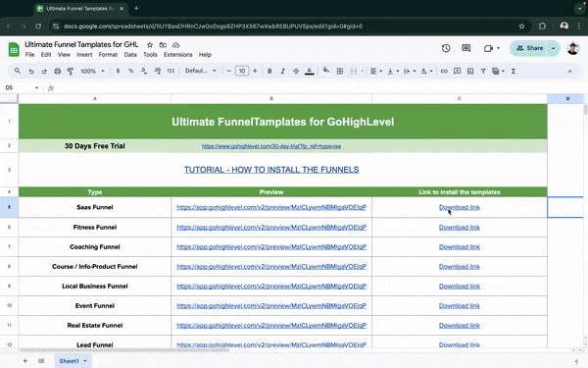This screenshot has height=368, width=588.
Task: Click the Insert comment icon
Action: tap(457, 71)
